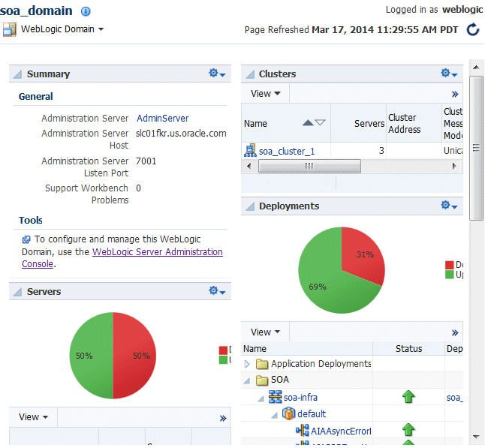
Task: Open the Deployments panel gear options
Action: tap(449, 206)
